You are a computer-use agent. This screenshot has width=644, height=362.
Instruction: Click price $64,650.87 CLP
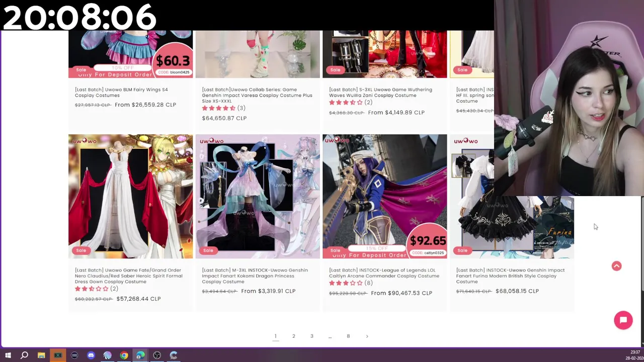coord(224,118)
